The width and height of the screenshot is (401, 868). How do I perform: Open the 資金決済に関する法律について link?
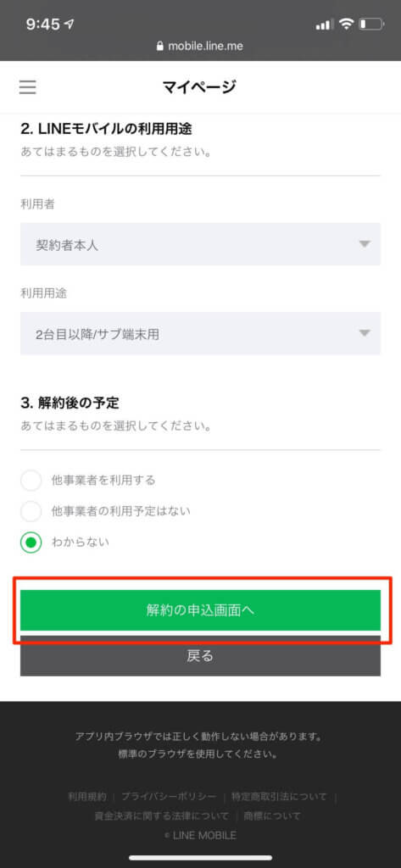click(162, 816)
